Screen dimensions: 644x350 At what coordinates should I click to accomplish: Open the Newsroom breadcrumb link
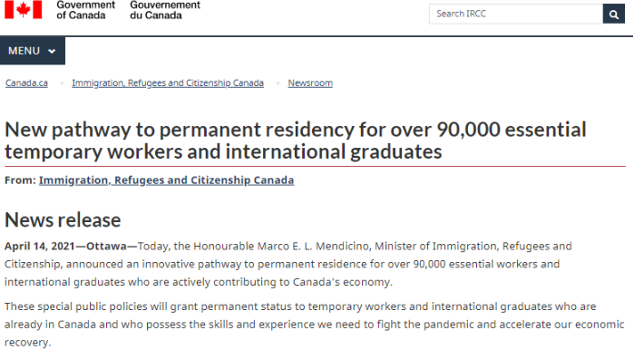click(310, 83)
